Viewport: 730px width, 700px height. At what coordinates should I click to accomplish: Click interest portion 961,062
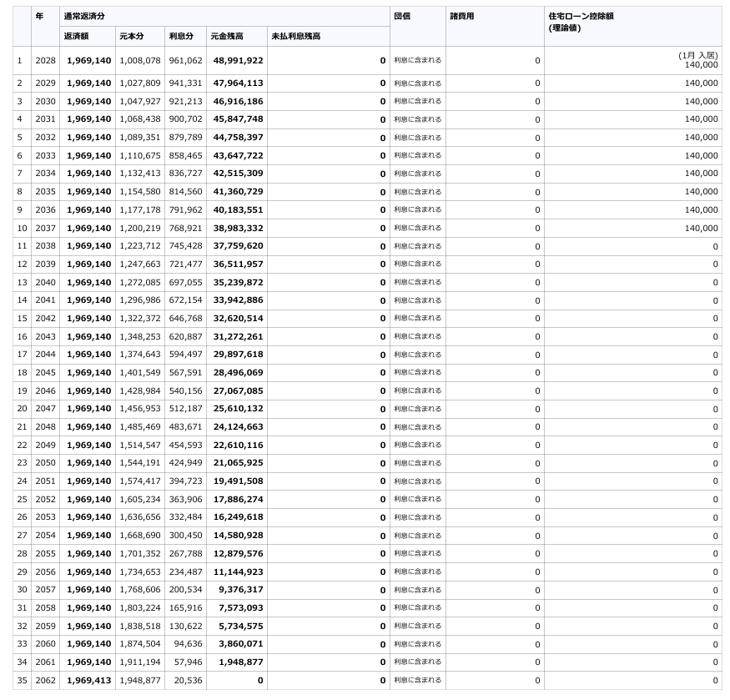(x=186, y=61)
